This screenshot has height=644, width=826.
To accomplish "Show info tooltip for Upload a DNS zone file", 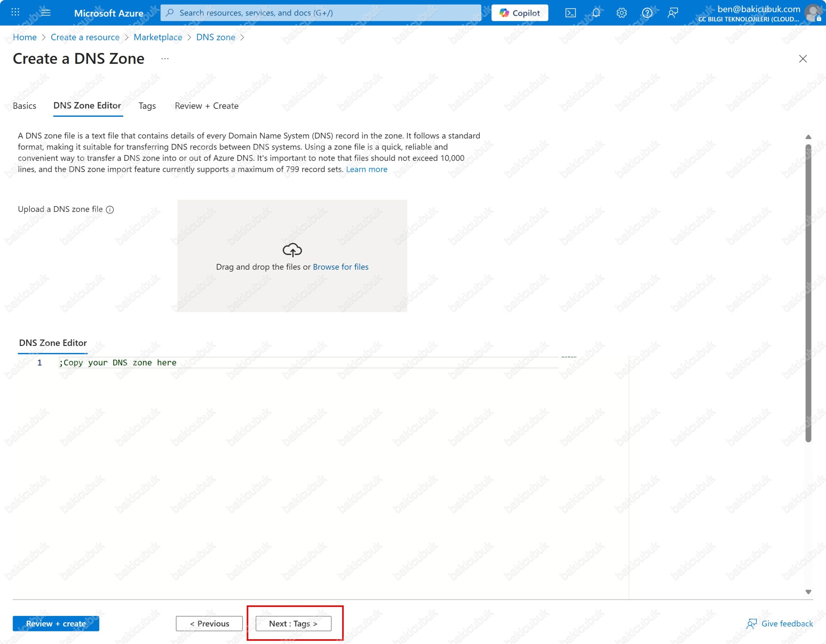I will (110, 209).
